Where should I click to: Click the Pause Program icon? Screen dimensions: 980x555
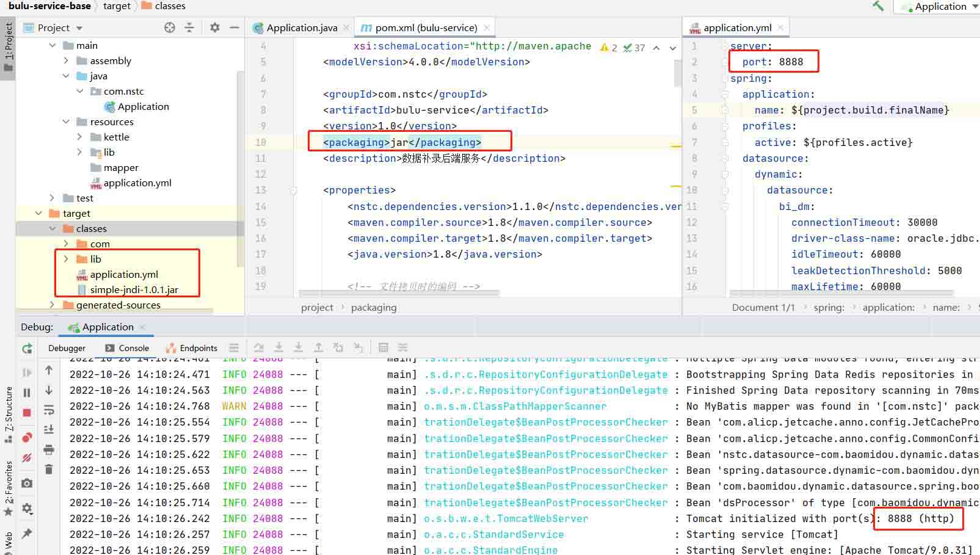point(27,393)
